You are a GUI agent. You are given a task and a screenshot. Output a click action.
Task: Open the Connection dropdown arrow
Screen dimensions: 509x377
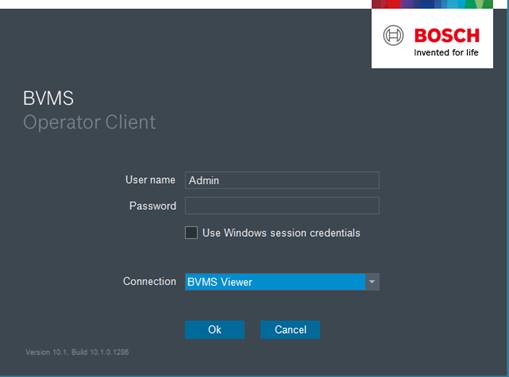(x=372, y=282)
